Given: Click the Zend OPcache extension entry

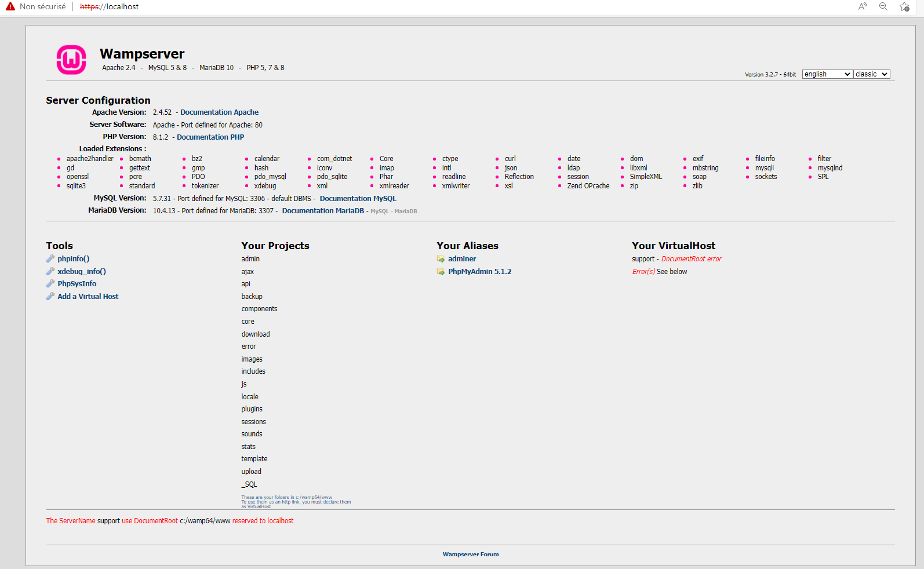Looking at the screenshot, I should tap(588, 186).
